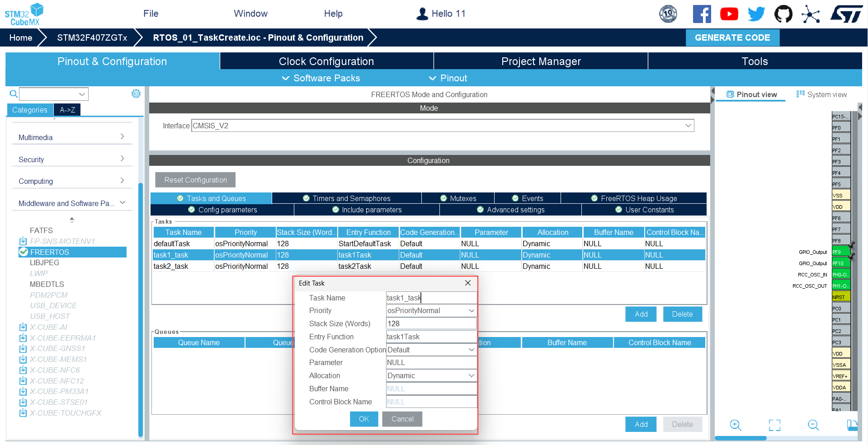Click the download icon beside FP-SNS-MOTENV1
Viewport: 868px width, 445px height.
tap(23, 241)
